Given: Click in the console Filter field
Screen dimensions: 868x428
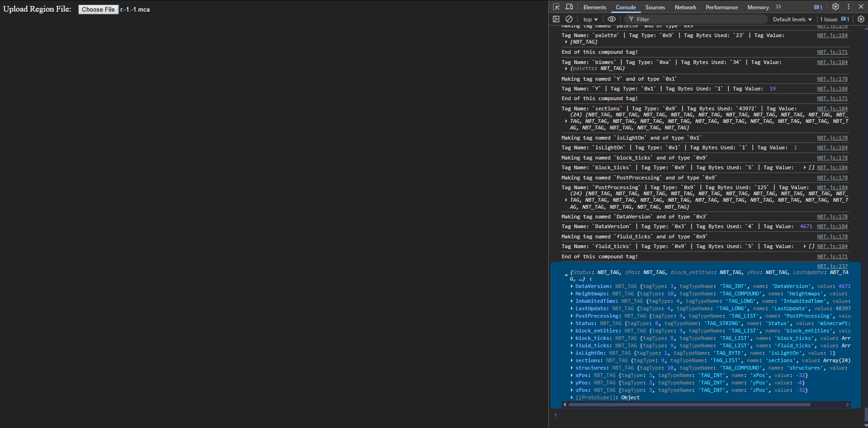Looking at the screenshot, I should [x=695, y=19].
